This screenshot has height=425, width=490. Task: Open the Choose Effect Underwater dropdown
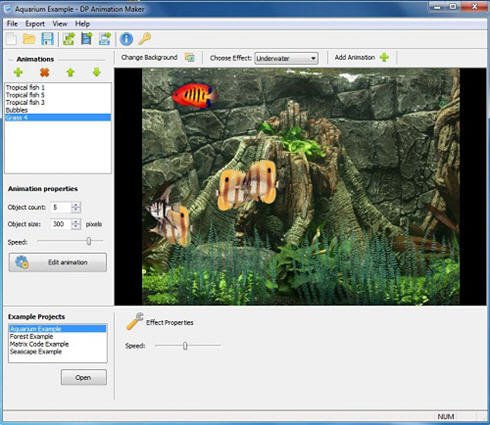[x=286, y=58]
